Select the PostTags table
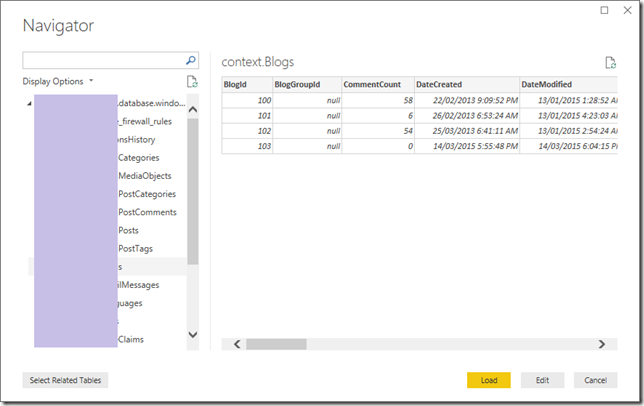Image resolution: width=644 pixels, height=406 pixels. 136,249
